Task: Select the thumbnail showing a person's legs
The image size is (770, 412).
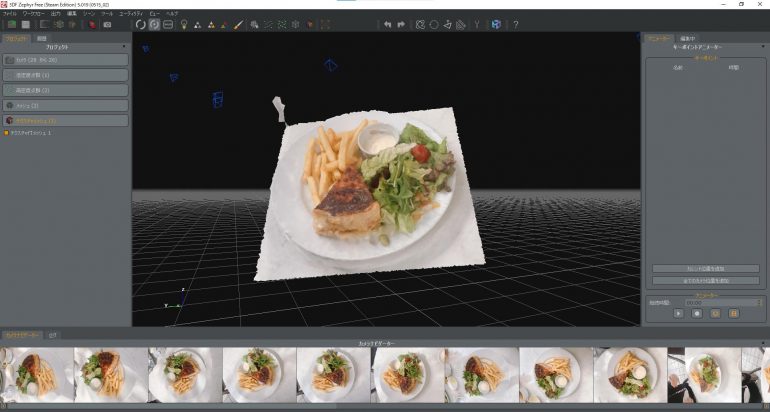Action: point(704,375)
